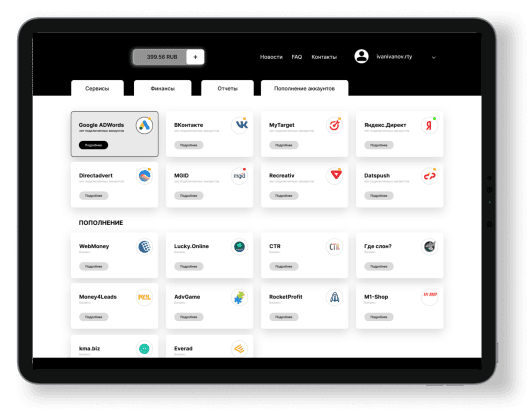
Task: Click the WebMoney card title
Action: click(x=94, y=246)
